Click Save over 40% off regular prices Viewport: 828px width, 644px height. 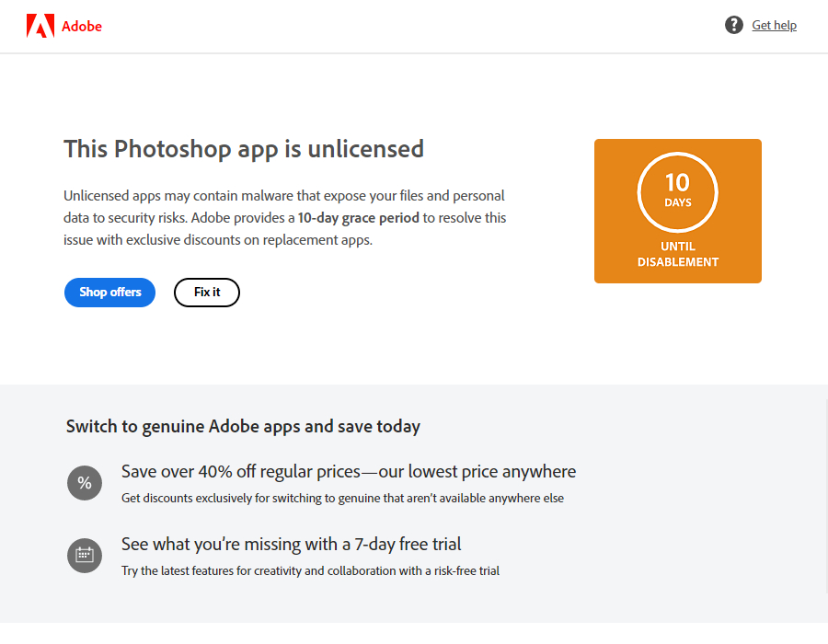[349, 472]
